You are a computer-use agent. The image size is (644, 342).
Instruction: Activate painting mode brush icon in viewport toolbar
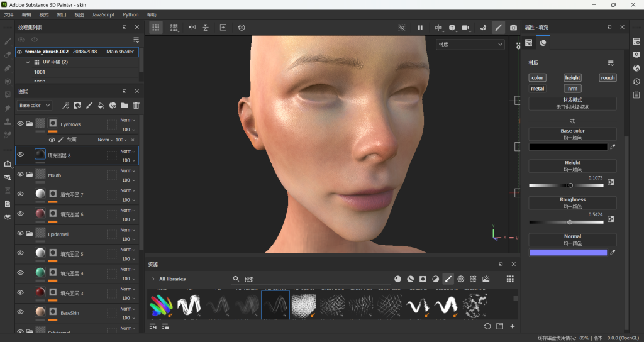tap(498, 27)
